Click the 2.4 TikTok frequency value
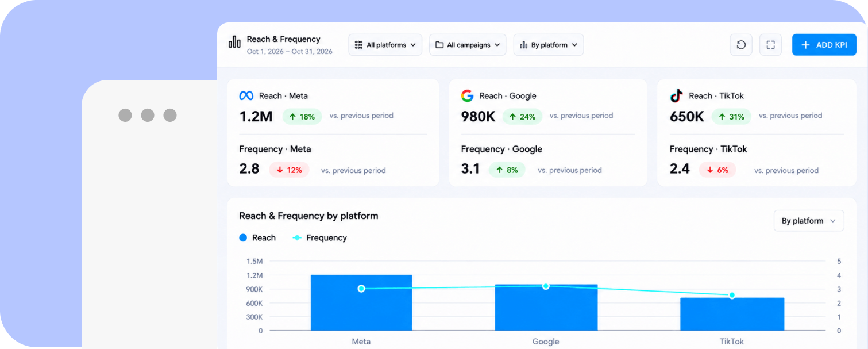Image resolution: width=868 pixels, height=349 pixels. (x=680, y=169)
